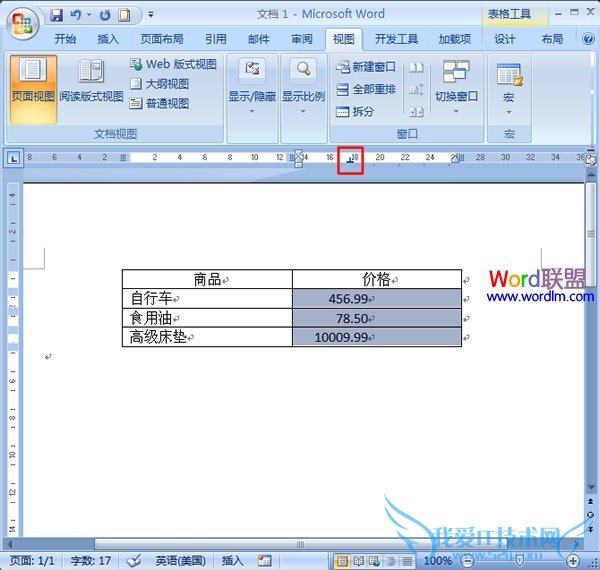
Task: Open Word help question mark icon
Action: [x=588, y=39]
